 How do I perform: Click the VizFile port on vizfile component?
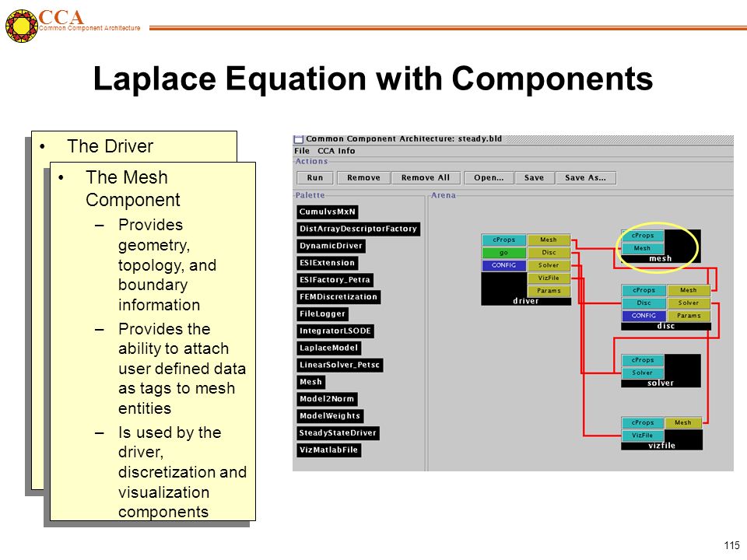[x=642, y=436]
